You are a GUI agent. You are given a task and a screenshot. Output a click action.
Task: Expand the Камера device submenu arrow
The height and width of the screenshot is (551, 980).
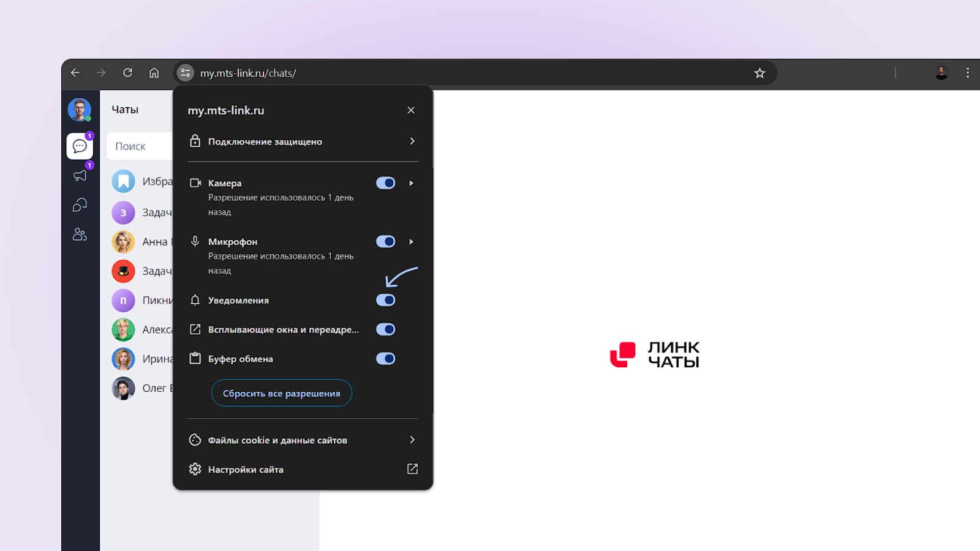[x=412, y=183]
